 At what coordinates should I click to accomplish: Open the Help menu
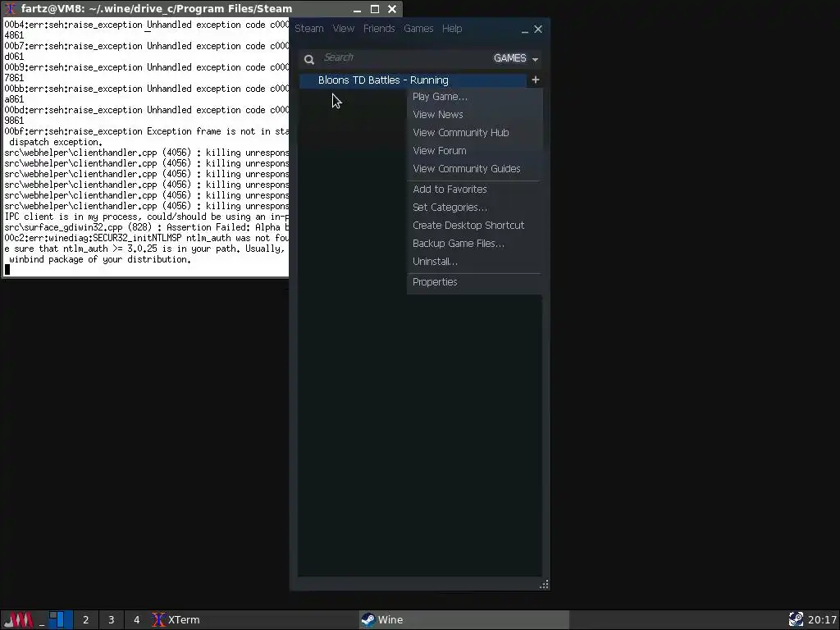pos(452,29)
